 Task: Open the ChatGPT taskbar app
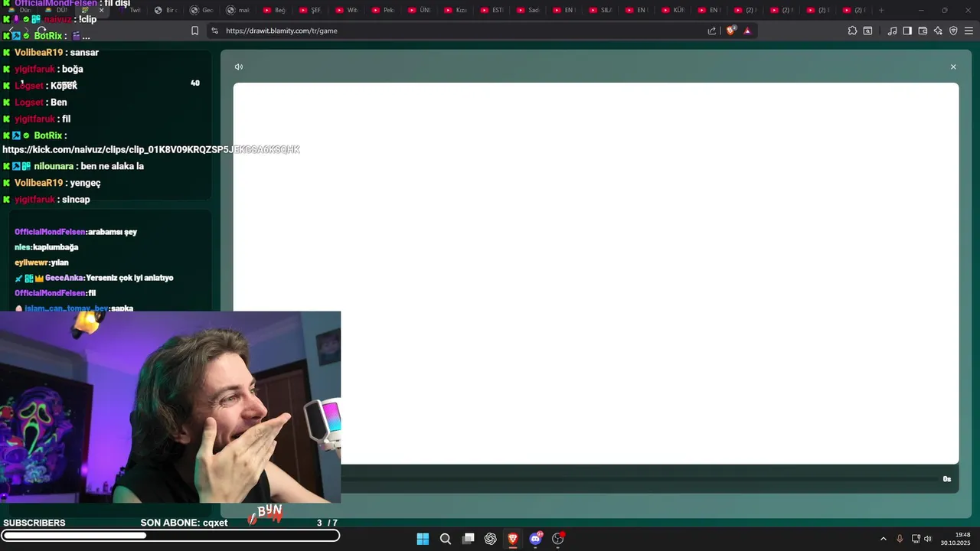(491, 539)
